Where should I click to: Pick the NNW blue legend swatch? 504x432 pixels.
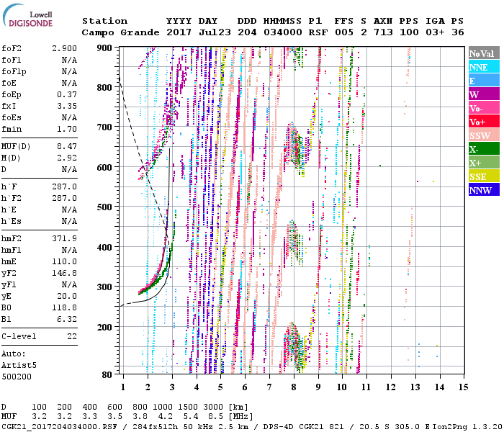(484, 190)
